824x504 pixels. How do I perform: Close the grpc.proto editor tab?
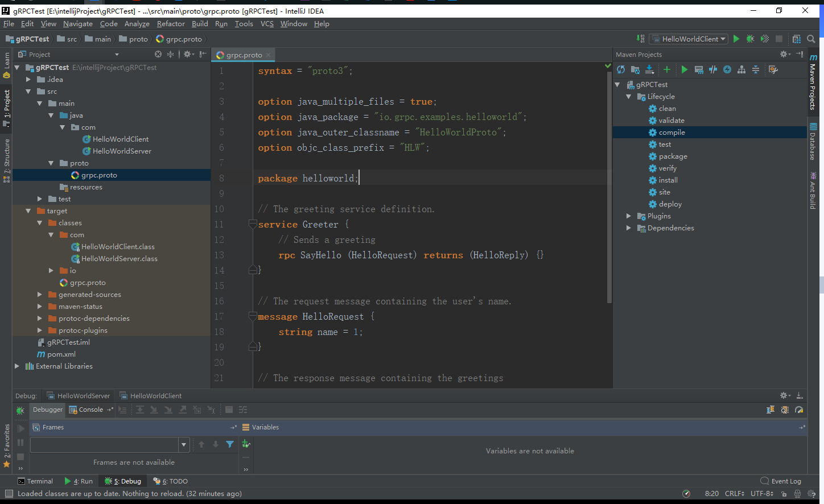click(x=269, y=55)
